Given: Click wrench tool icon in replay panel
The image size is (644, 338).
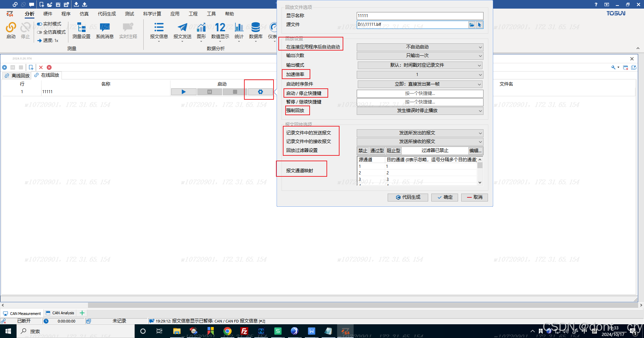Looking at the screenshot, I should coord(613,67).
